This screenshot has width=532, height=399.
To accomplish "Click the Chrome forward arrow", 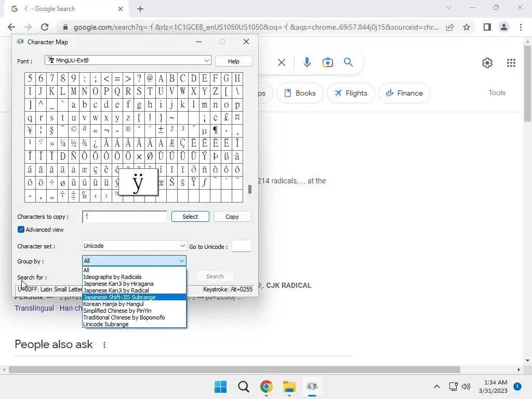I will 28,27.
